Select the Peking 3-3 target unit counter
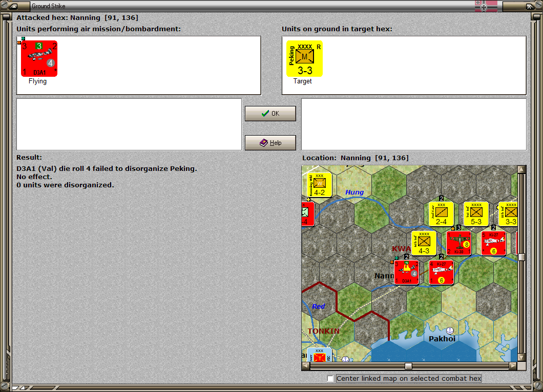 (x=304, y=58)
